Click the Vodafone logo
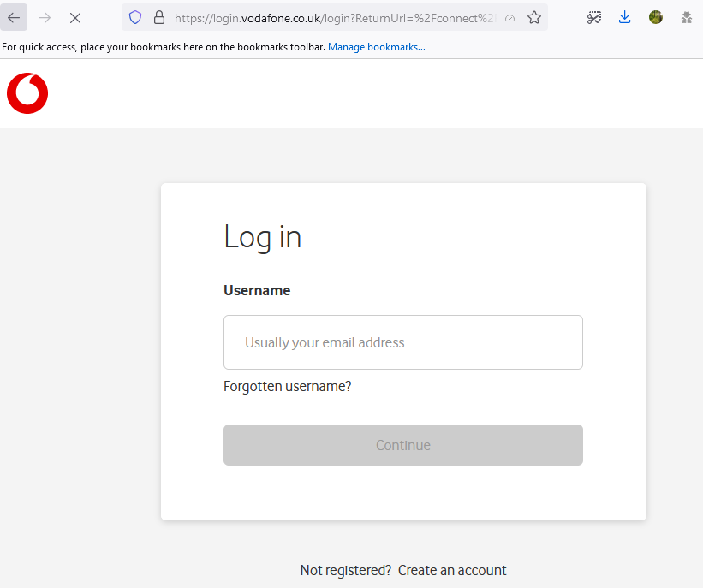The width and height of the screenshot is (703, 588). point(27,93)
